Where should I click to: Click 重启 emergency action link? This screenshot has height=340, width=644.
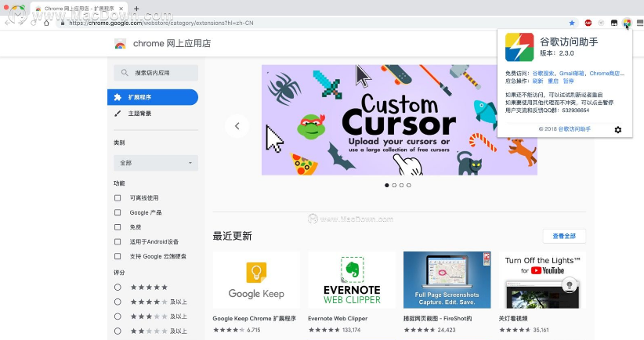[553, 81]
